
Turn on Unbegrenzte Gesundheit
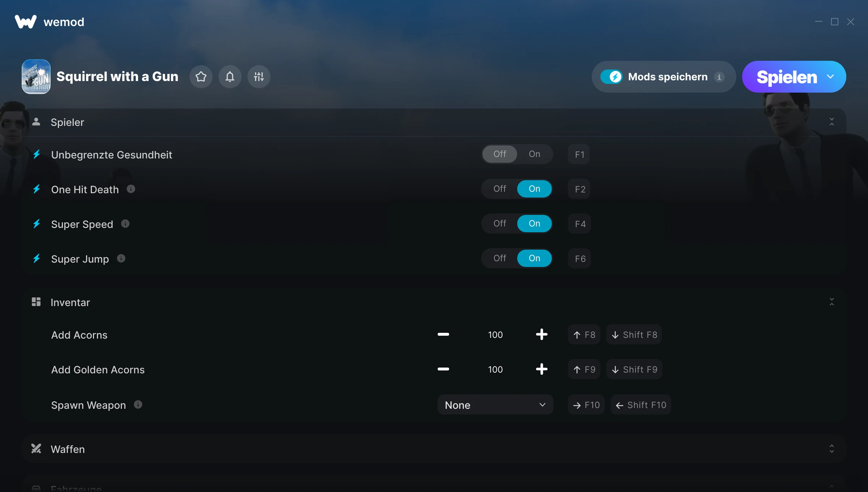(x=535, y=154)
